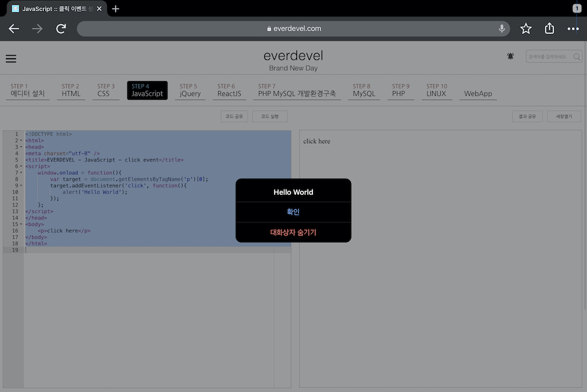The height and width of the screenshot is (392, 587).
Task: Open the WebApp tab
Action: 478,93
